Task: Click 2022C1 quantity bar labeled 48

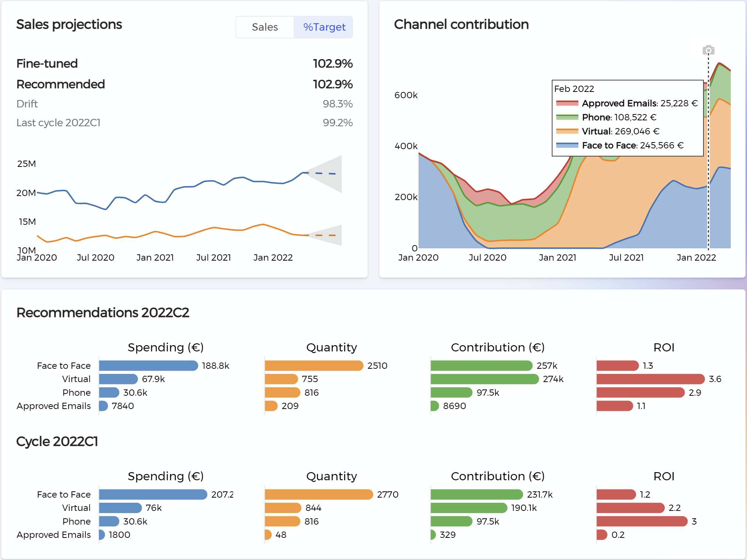Action: tap(268, 535)
